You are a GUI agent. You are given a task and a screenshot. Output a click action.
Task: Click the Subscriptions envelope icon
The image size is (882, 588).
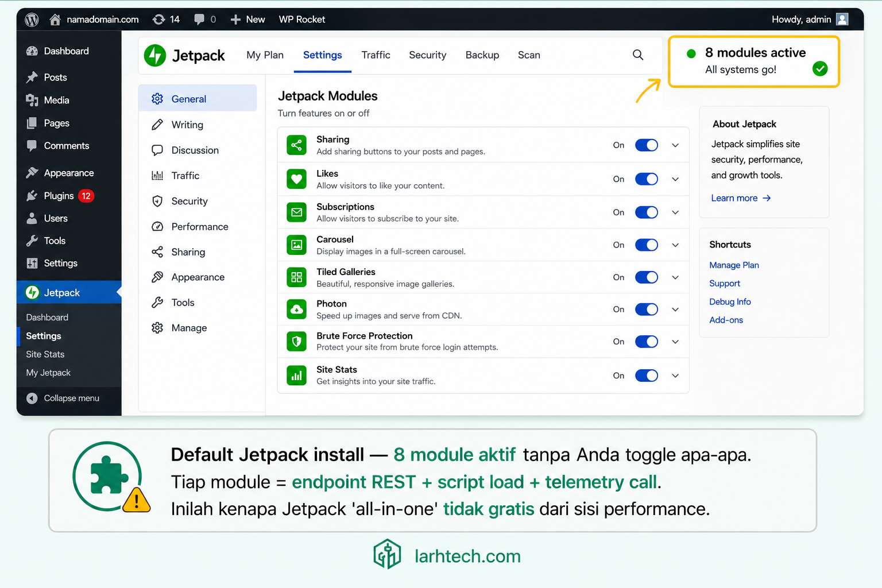296,212
